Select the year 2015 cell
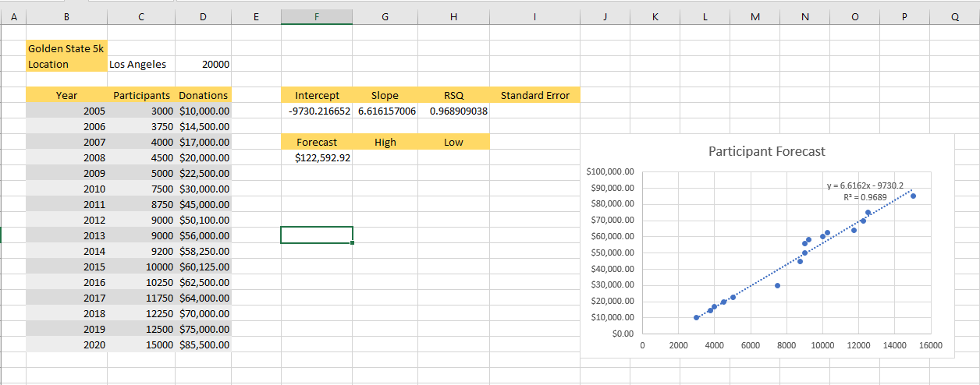 click(x=66, y=267)
